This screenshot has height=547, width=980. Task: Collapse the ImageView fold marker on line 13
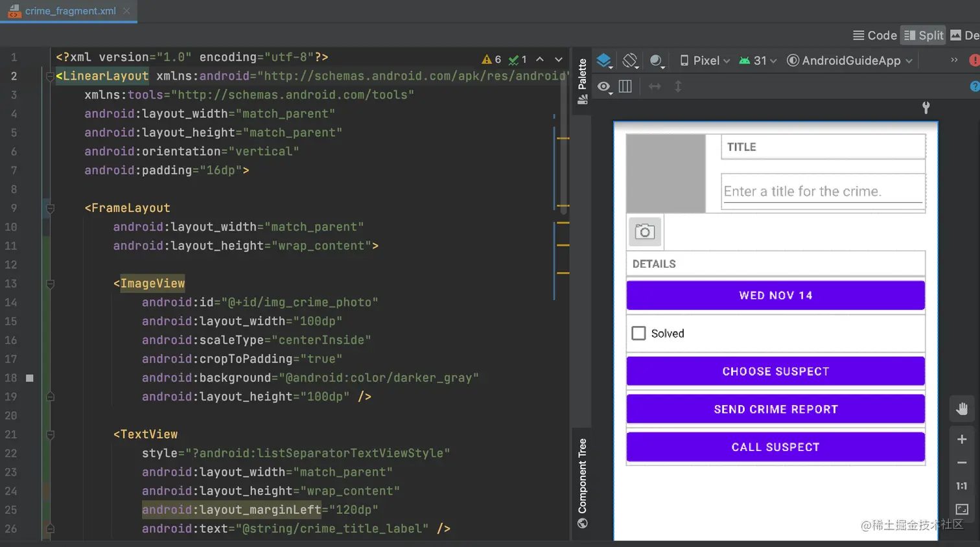(x=51, y=284)
